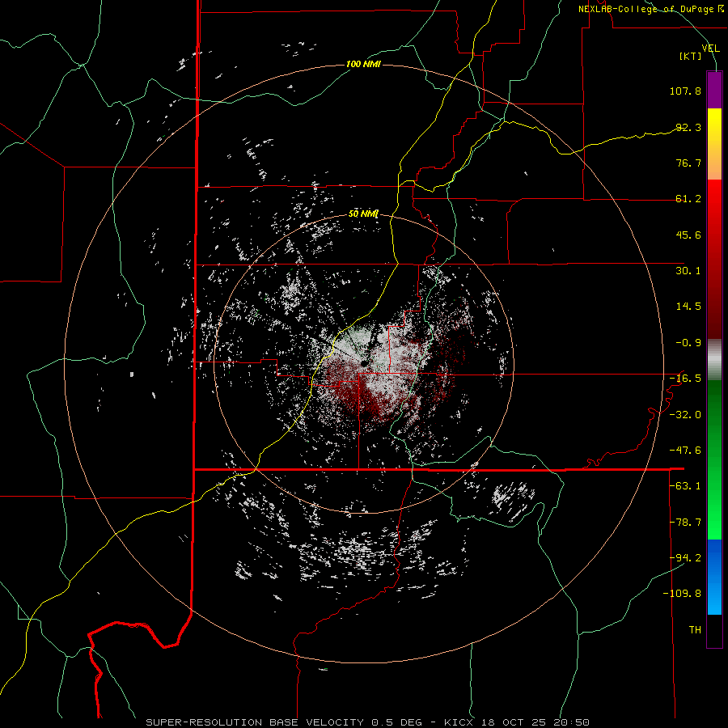This screenshot has height=728, width=728.
Task: Click the -16.5 legend value
Action: (685, 379)
